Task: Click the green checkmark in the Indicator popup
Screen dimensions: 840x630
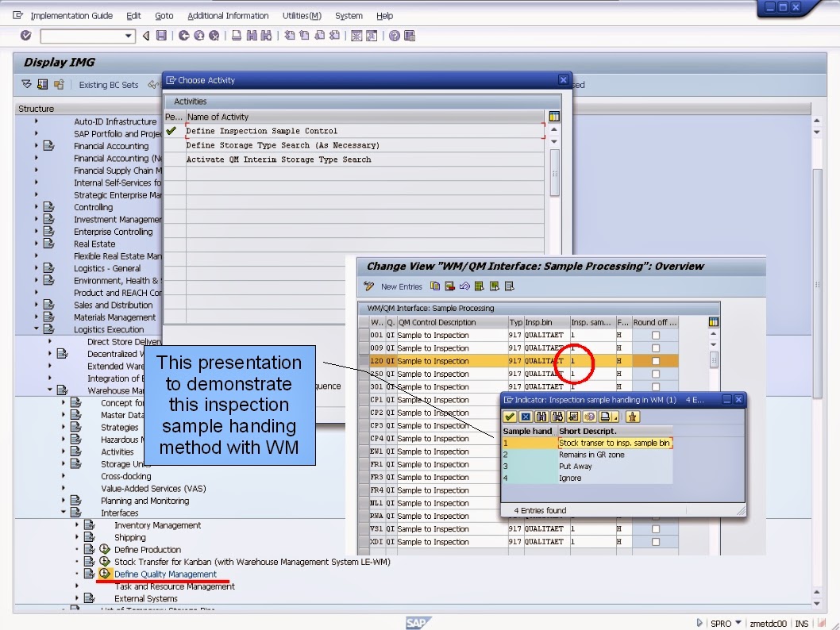Action: [508, 417]
